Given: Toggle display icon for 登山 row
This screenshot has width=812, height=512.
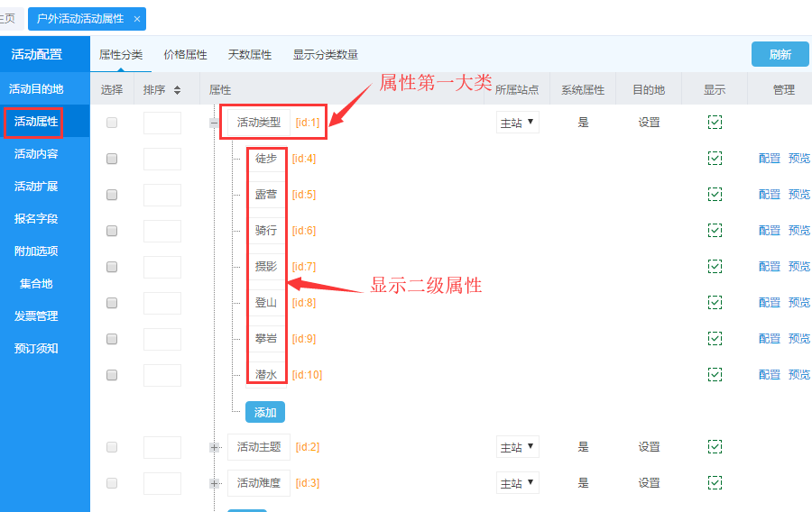Looking at the screenshot, I should (x=715, y=303).
